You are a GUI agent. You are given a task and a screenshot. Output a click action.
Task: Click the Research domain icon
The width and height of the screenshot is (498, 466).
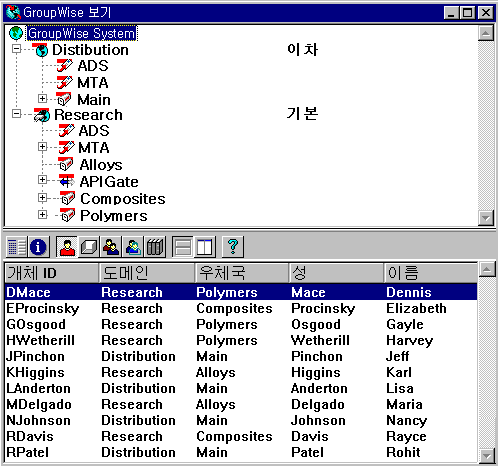pos(42,115)
